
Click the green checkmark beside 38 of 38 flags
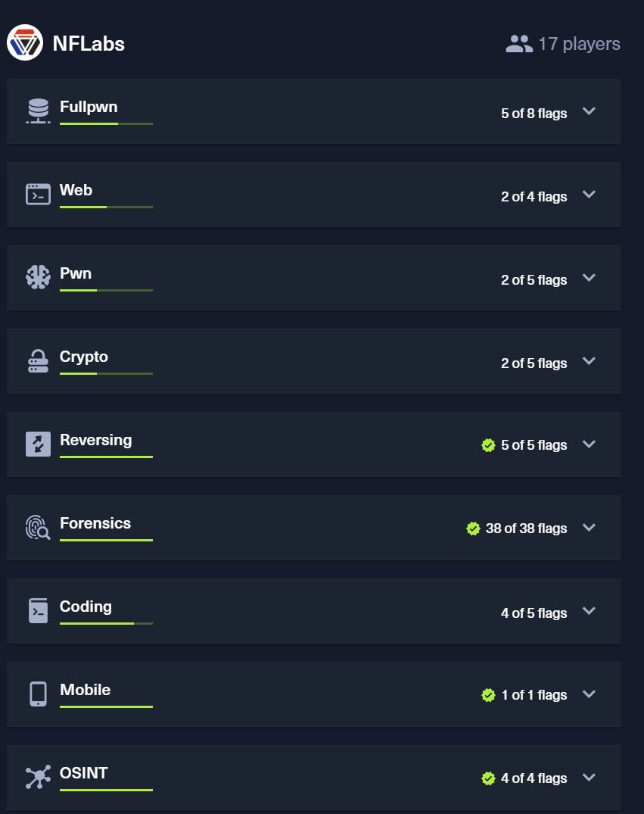coord(473,529)
